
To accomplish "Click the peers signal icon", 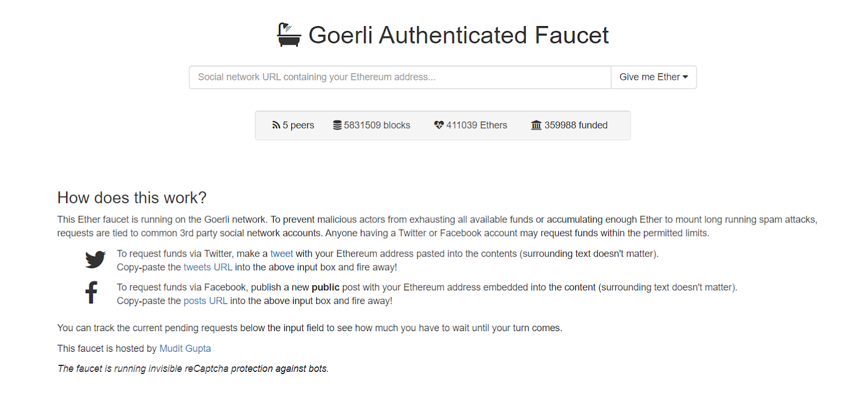I will (x=276, y=125).
